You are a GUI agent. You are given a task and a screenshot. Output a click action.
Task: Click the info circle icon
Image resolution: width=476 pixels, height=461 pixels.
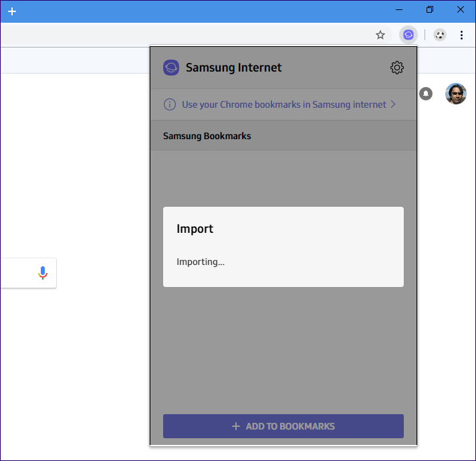(x=170, y=104)
